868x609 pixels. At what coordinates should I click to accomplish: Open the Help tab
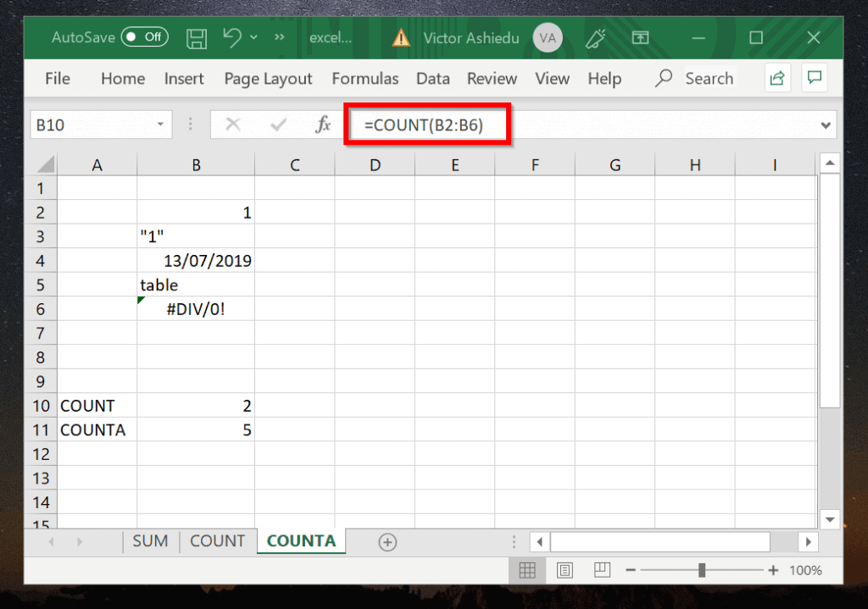604,79
